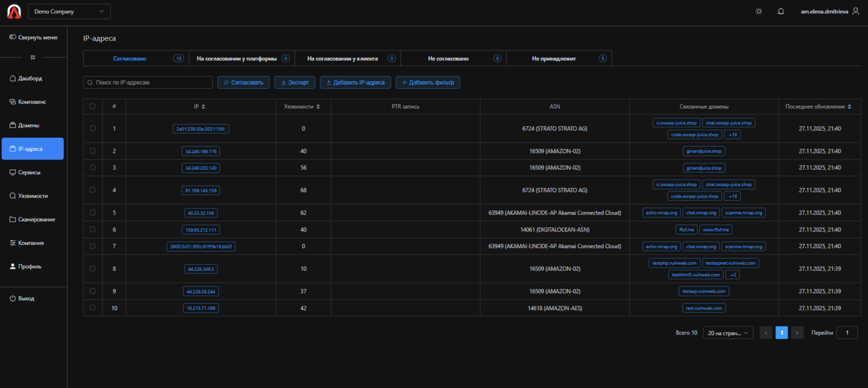The image size is (868, 388).
Task: Focus the Поиск по IP-адресам search field
Action: point(148,82)
